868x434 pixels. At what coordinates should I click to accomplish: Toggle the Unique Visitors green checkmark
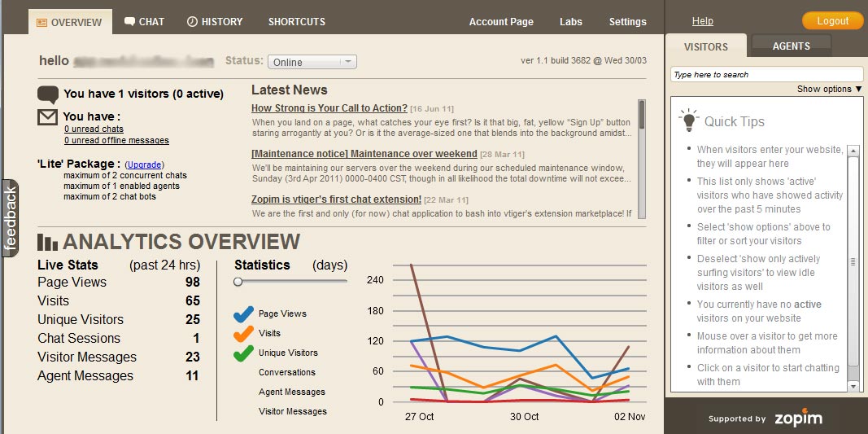tap(243, 353)
